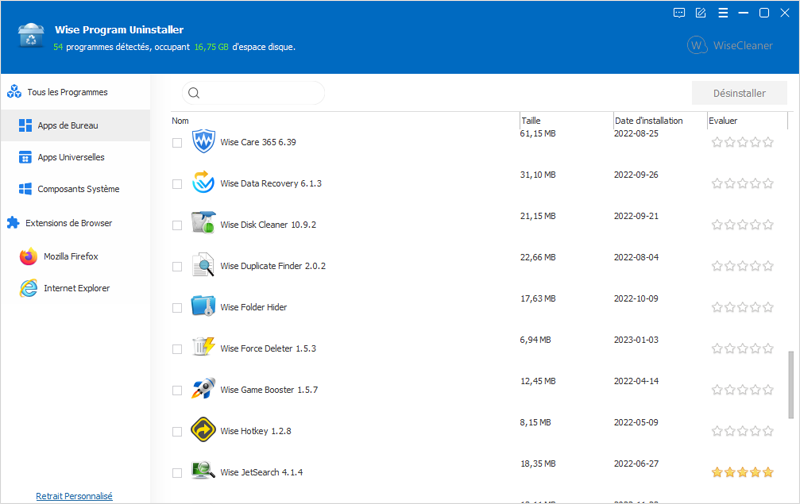Open the hamburger menu icon

[723, 13]
